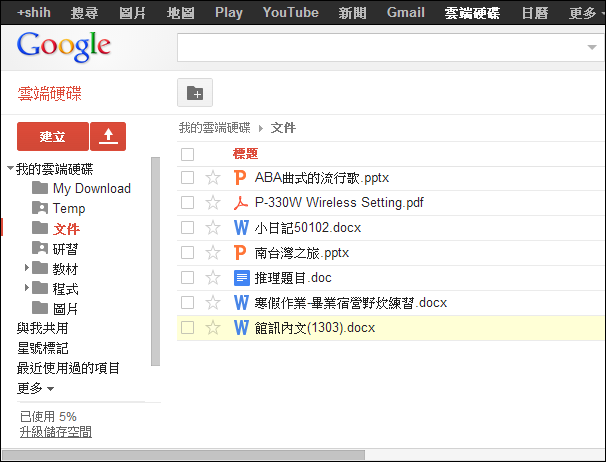The image size is (606, 462).
Task: Star the 南台灣之旅.pptx file
Action: click(x=213, y=253)
